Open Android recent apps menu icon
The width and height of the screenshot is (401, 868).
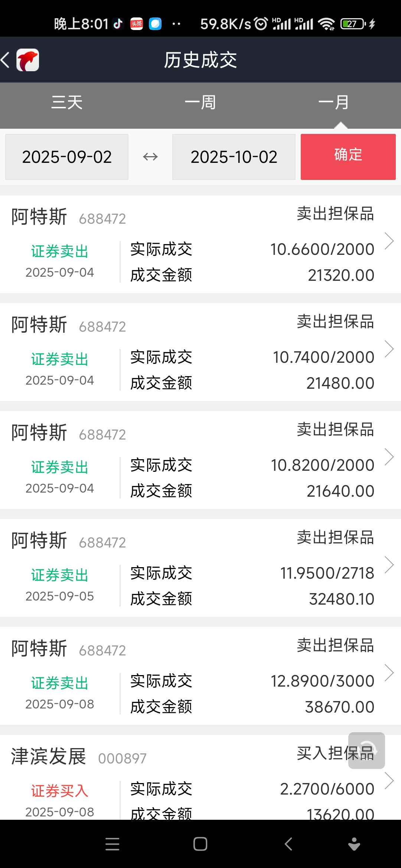coord(112,844)
